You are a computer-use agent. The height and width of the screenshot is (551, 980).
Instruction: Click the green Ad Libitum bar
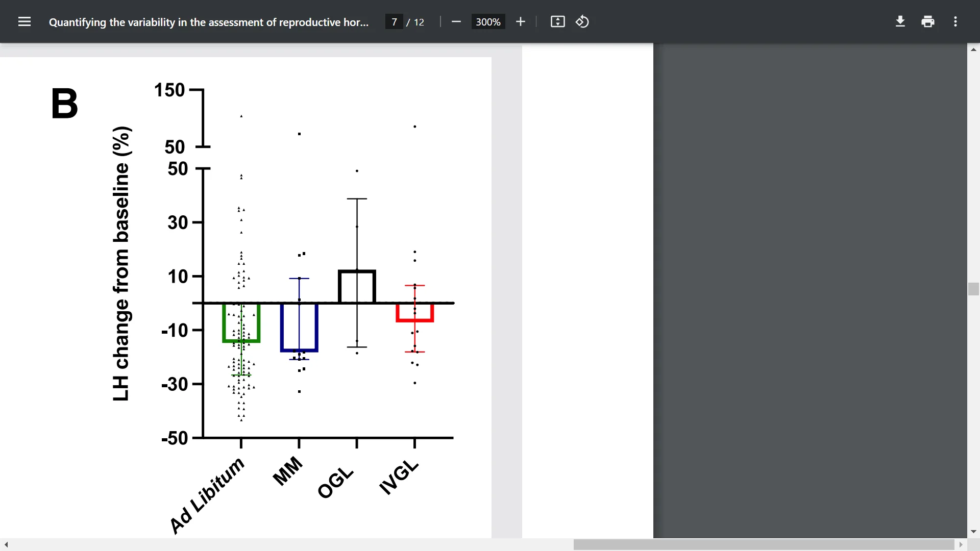pyautogui.click(x=241, y=322)
